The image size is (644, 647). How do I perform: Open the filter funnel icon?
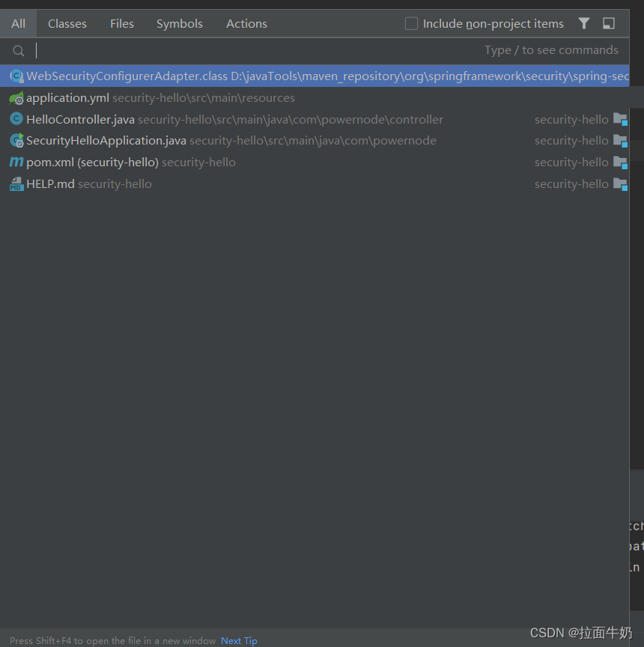584,23
